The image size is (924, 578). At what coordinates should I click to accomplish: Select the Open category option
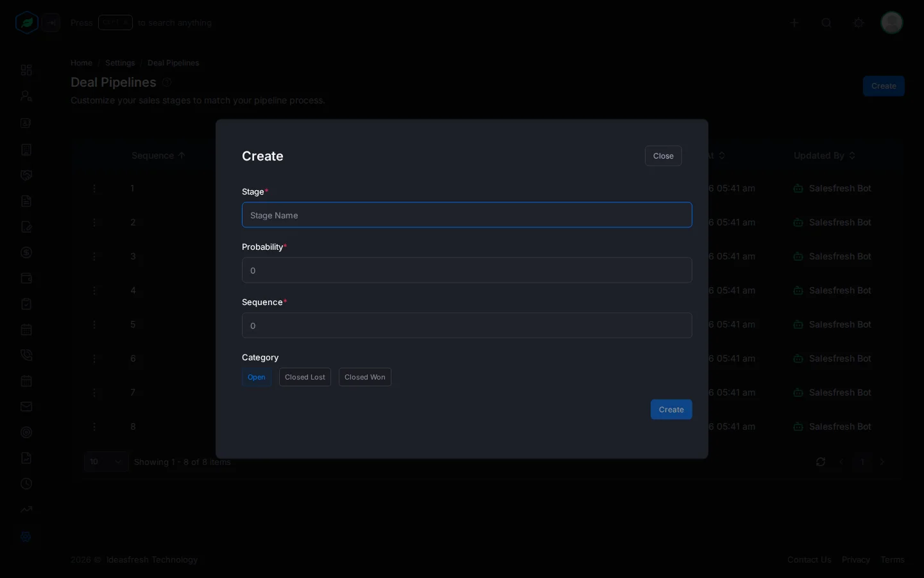[x=257, y=377]
